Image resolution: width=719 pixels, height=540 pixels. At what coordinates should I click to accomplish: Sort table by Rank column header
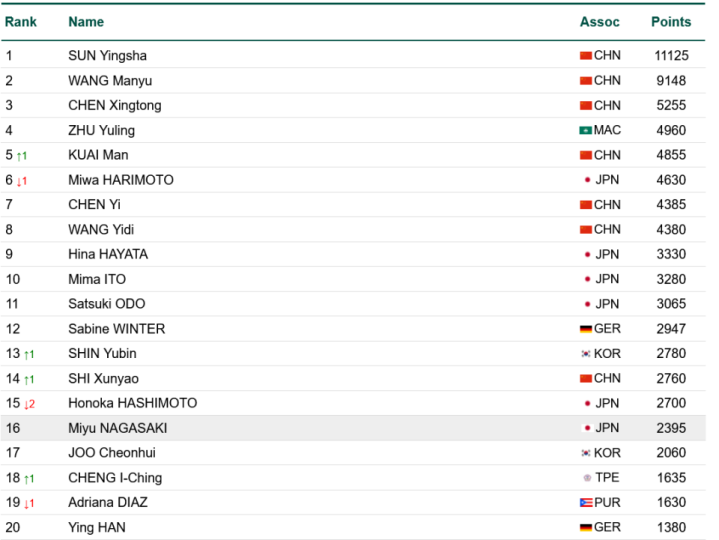(x=21, y=22)
